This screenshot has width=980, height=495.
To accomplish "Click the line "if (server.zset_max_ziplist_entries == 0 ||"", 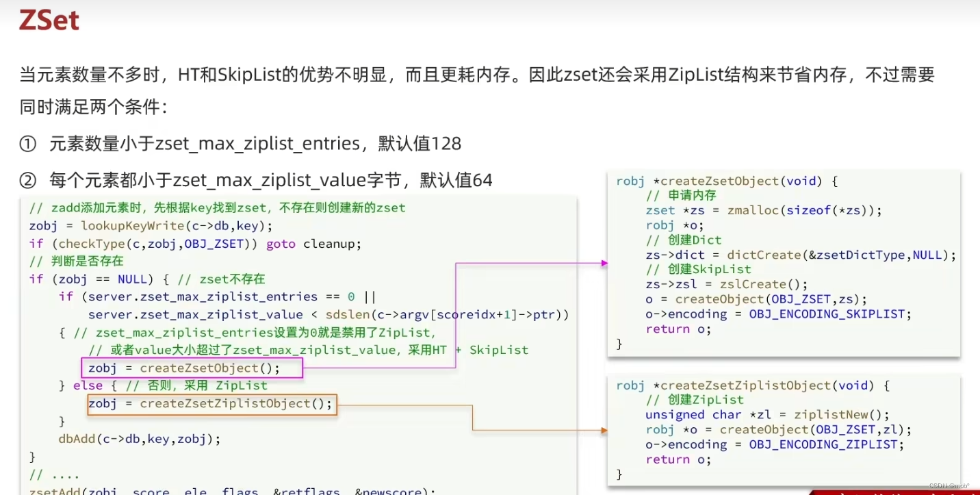I will pos(217,296).
